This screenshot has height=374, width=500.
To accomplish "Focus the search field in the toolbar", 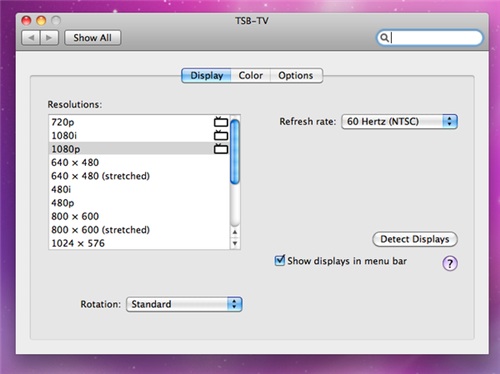I will pyautogui.click(x=429, y=38).
